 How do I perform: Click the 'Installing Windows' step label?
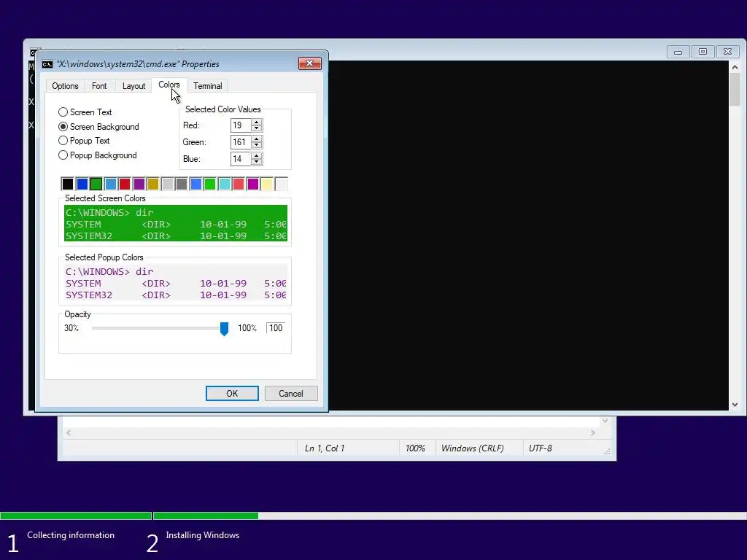(203, 535)
